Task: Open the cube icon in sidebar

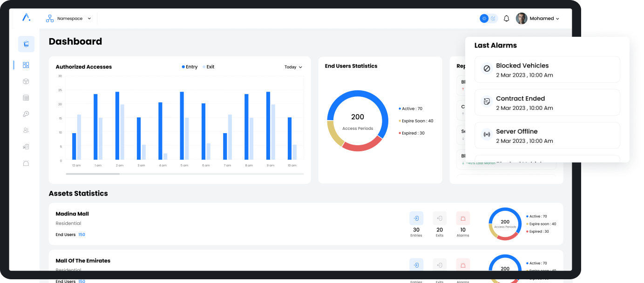Action: point(26,81)
